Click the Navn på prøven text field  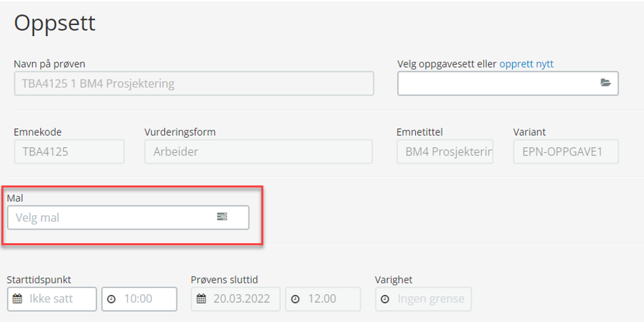194,84
